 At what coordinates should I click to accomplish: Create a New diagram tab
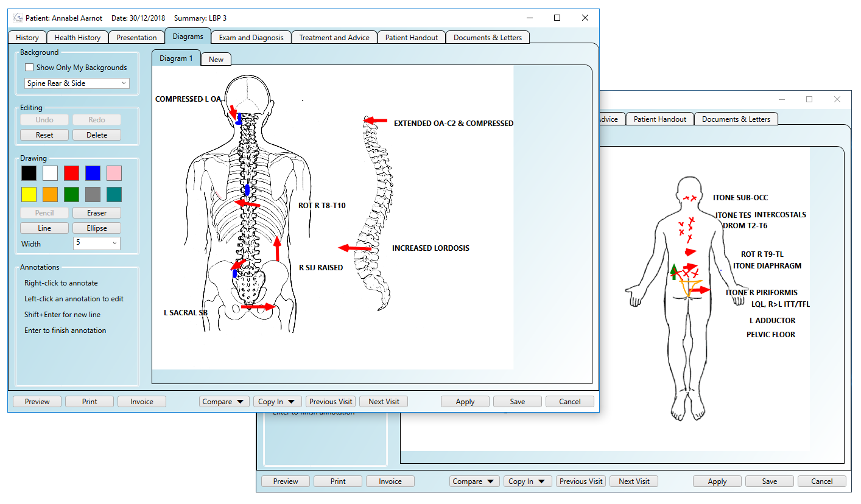(x=216, y=59)
